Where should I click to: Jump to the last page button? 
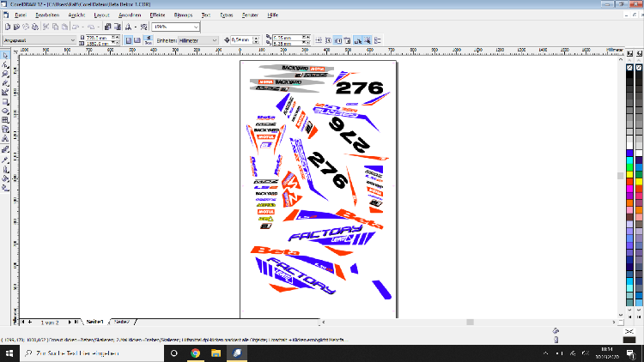click(76, 323)
